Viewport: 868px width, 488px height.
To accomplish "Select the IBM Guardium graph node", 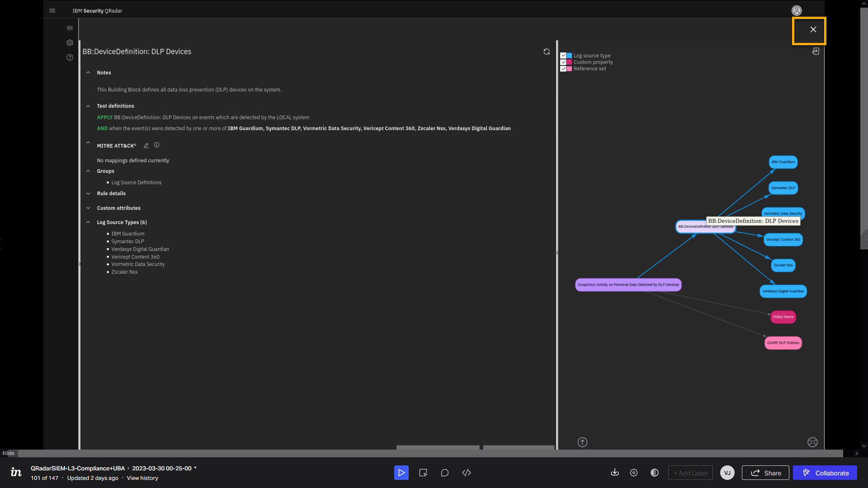I will (x=783, y=162).
